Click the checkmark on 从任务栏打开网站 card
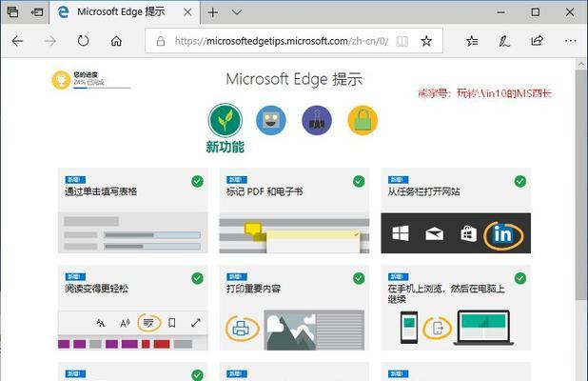The height and width of the screenshot is (381, 588). [520, 181]
